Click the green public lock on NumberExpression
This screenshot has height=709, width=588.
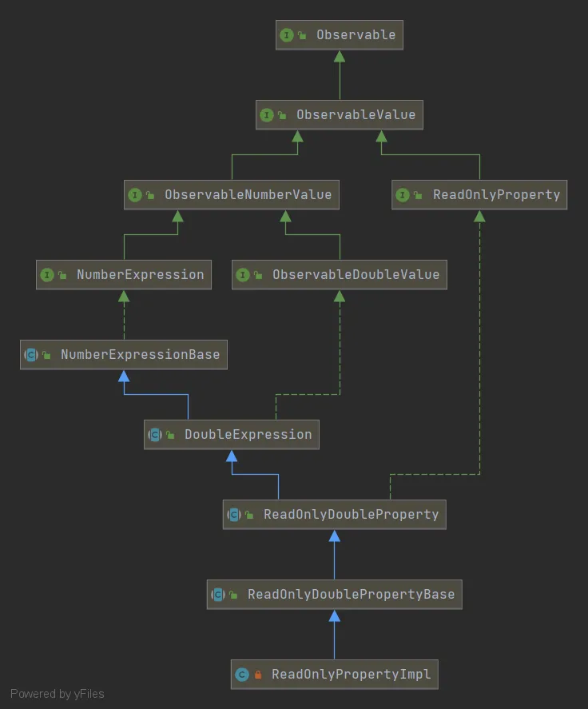(x=62, y=276)
